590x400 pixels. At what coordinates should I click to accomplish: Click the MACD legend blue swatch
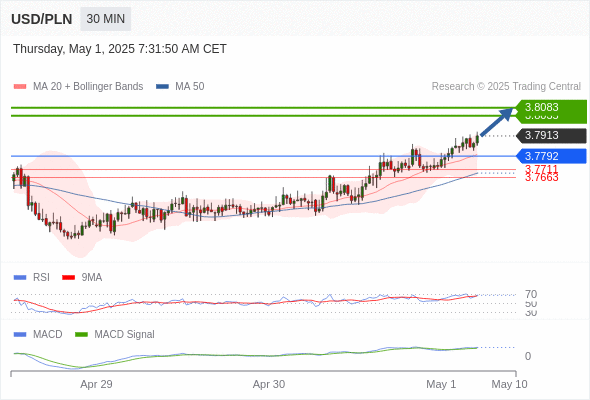click(x=20, y=335)
